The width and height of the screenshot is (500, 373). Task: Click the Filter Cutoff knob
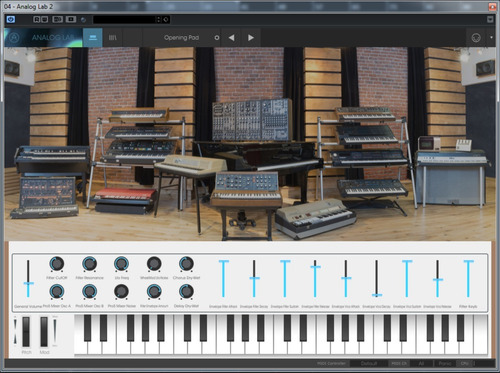click(x=57, y=264)
